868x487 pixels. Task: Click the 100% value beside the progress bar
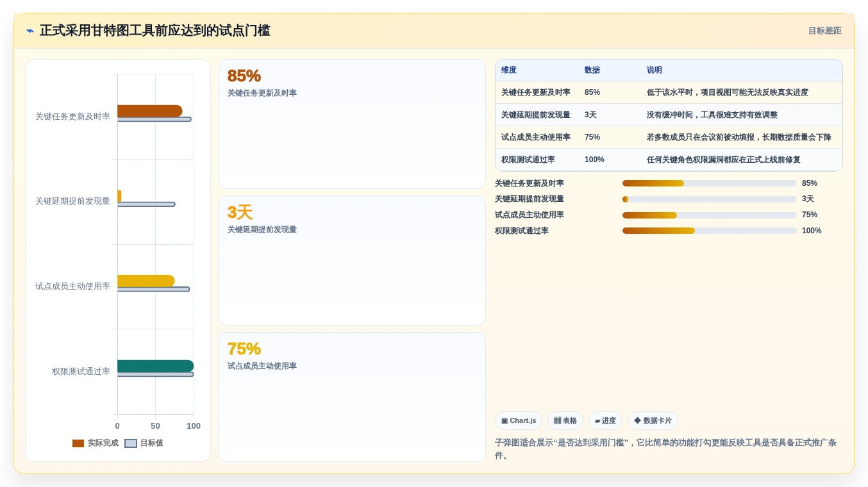point(812,231)
